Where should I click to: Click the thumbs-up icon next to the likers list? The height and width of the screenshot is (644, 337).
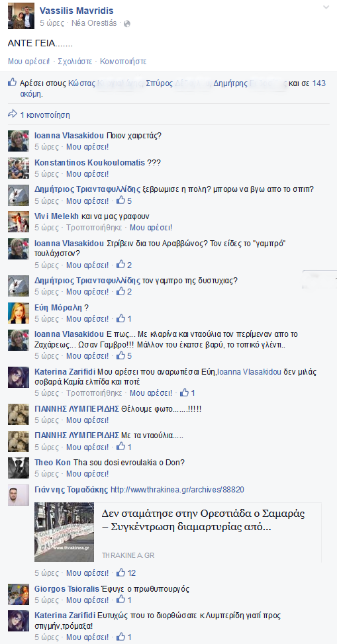[x=13, y=83]
